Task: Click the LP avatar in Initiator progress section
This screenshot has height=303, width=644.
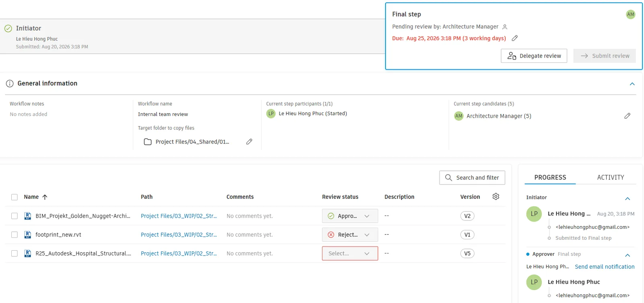Action: pos(534,214)
